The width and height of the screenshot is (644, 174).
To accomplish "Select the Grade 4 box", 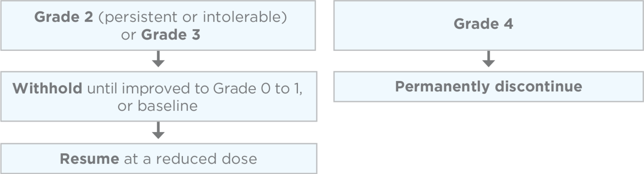I will [x=488, y=25].
